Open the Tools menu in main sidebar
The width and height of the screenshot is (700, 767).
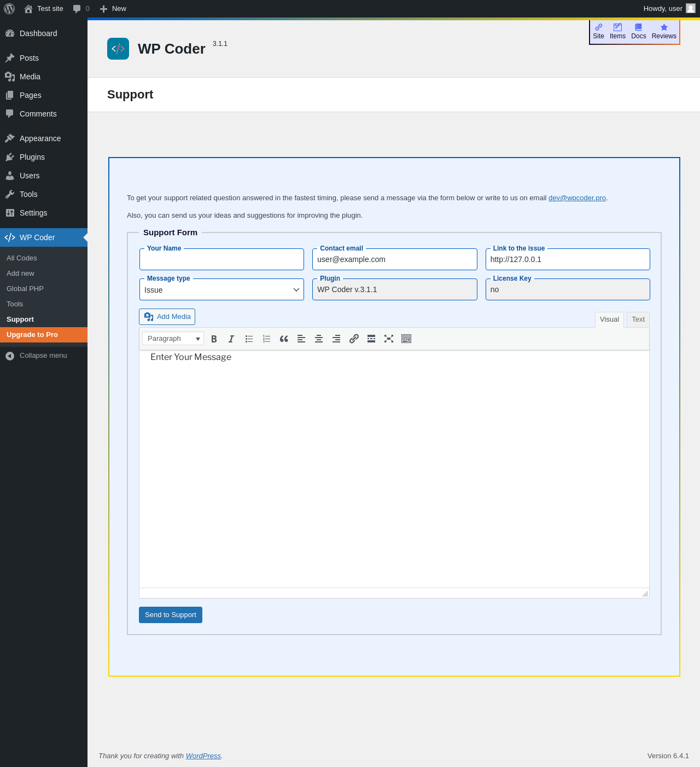pos(44,194)
